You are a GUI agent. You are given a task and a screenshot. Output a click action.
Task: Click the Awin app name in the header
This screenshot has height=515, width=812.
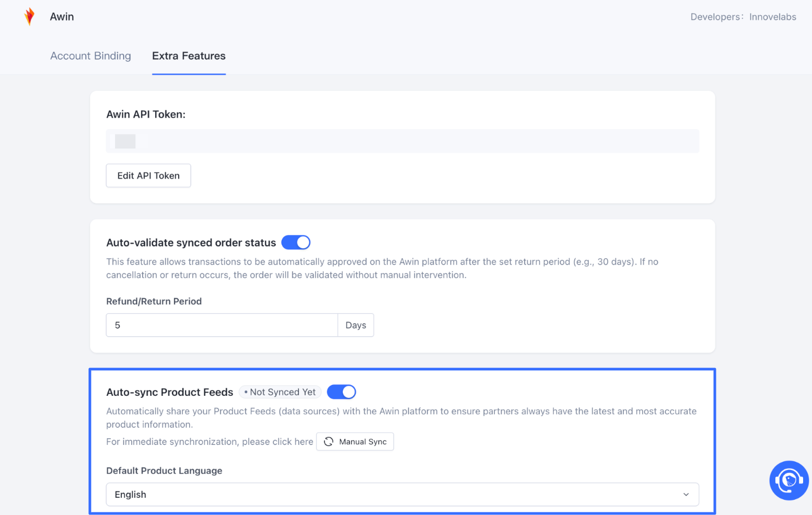point(62,17)
